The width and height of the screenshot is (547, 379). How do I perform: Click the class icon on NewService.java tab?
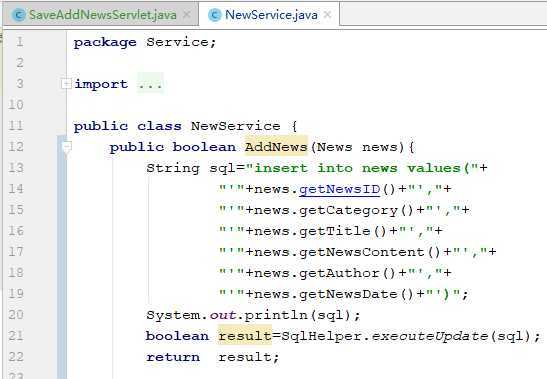215,15
